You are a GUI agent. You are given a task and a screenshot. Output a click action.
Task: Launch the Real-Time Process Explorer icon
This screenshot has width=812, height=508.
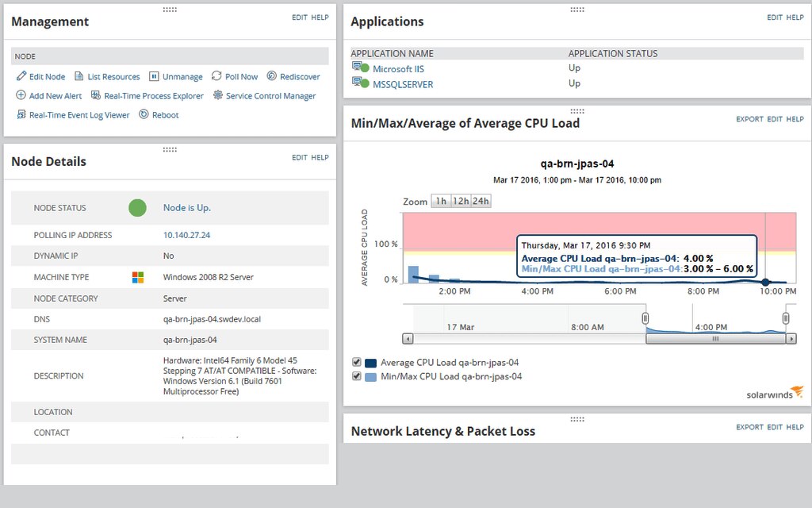(x=95, y=96)
